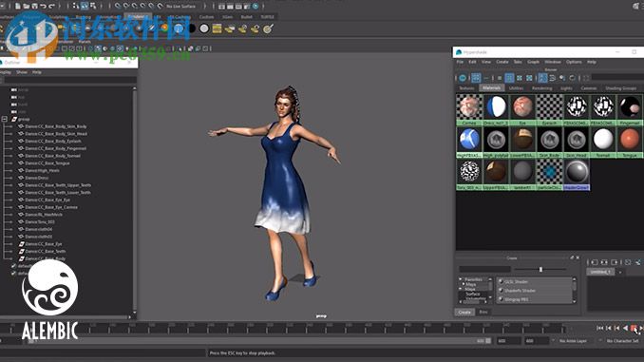The image size is (644, 362).
Task: Collapse the group node in Outliner
Action: click(x=5, y=119)
